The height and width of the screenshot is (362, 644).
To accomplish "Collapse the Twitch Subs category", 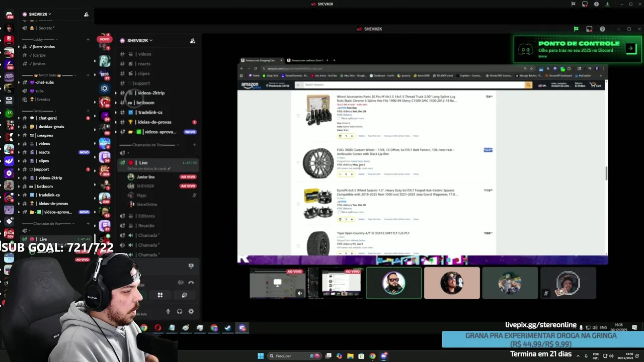I will click(48, 75).
